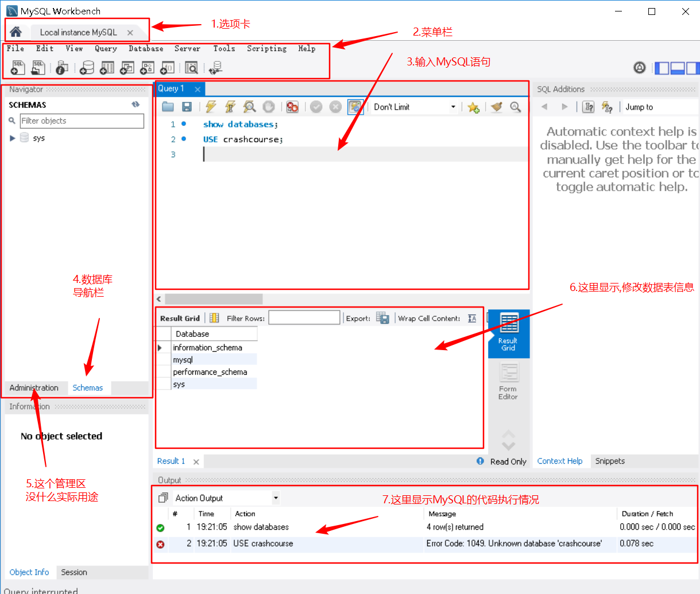Commit the transaction checkmark icon
This screenshot has height=594, width=700.
click(x=316, y=107)
